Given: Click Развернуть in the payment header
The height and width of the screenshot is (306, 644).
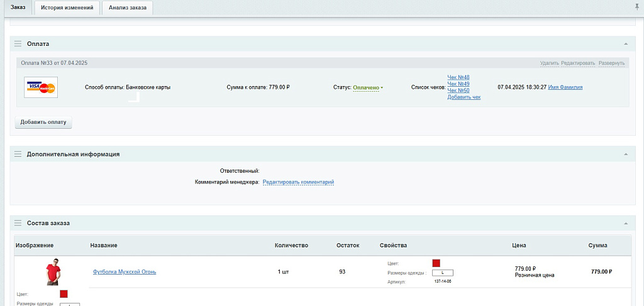Looking at the screenshot, I should point(611,63).
